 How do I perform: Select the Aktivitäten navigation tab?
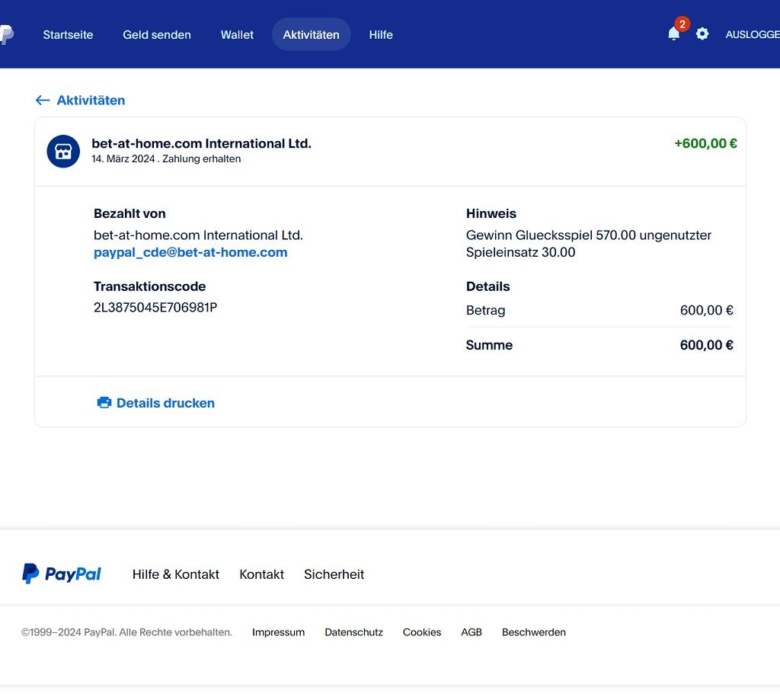pos(311,34)
